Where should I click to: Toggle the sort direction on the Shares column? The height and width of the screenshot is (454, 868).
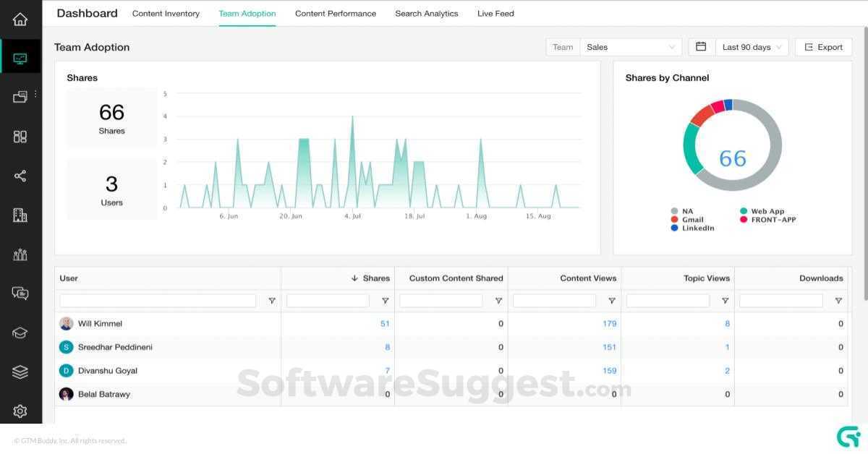354,278
